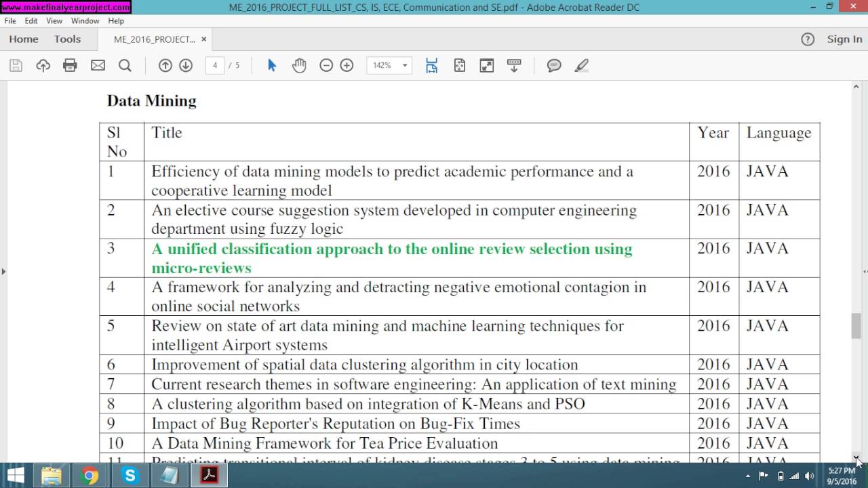Expand the right tools pane arrow

click(x=865, y=272)
